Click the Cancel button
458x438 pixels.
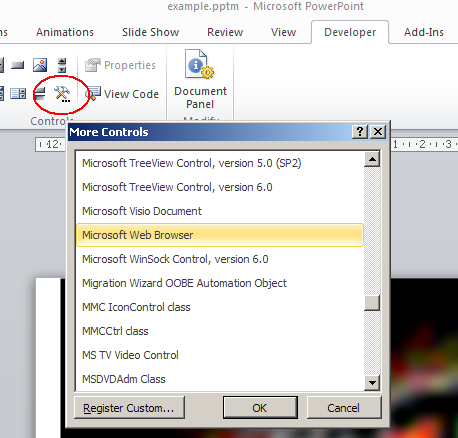[344, 408]
